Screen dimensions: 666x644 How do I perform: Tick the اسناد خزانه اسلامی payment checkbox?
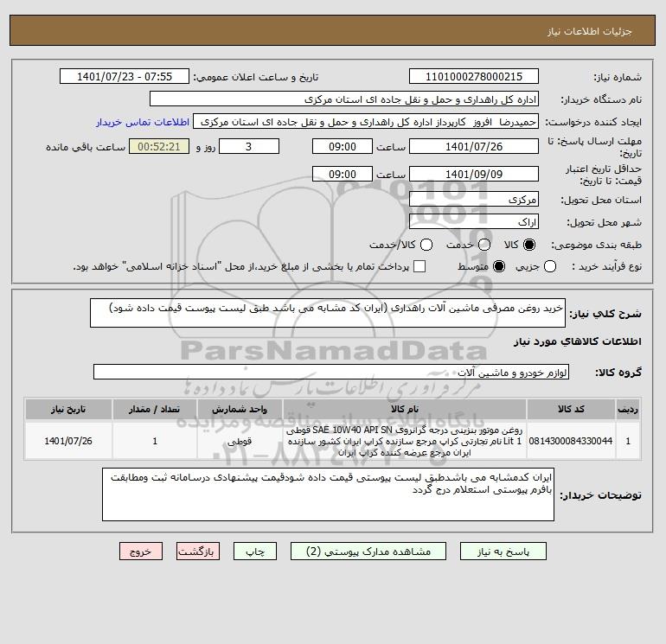point(419,266)
